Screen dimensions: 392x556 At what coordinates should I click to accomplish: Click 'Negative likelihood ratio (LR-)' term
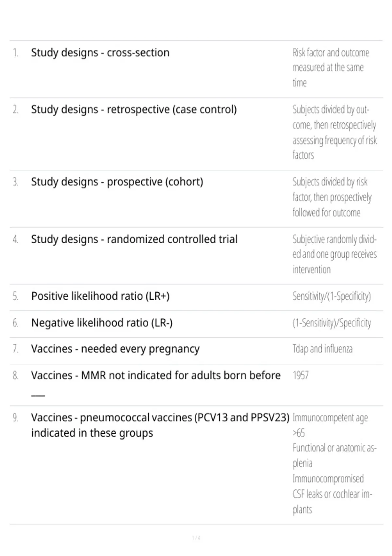pos(102,323)
